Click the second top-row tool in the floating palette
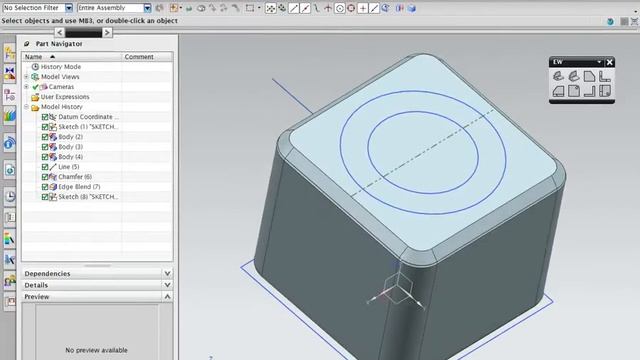640x360 pixels. (573, 76)
